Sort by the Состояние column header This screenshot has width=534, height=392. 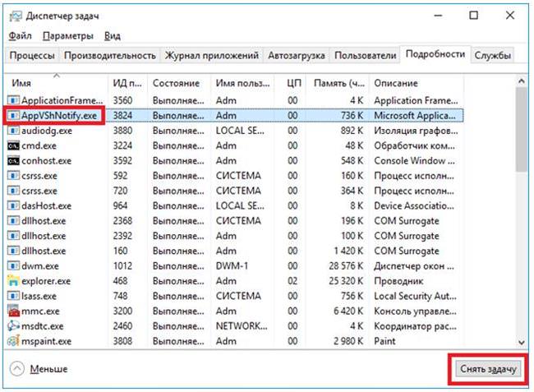[179, 83]
